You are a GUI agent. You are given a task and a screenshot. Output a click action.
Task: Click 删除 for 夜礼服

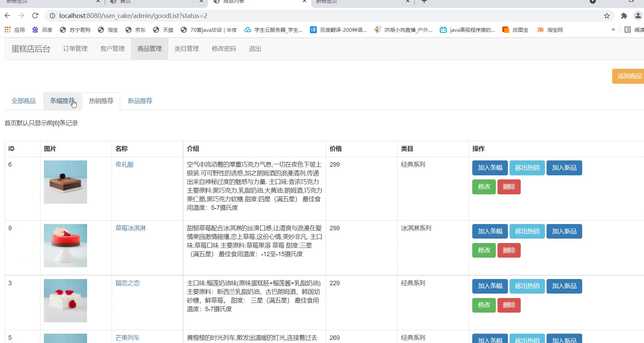509,187
